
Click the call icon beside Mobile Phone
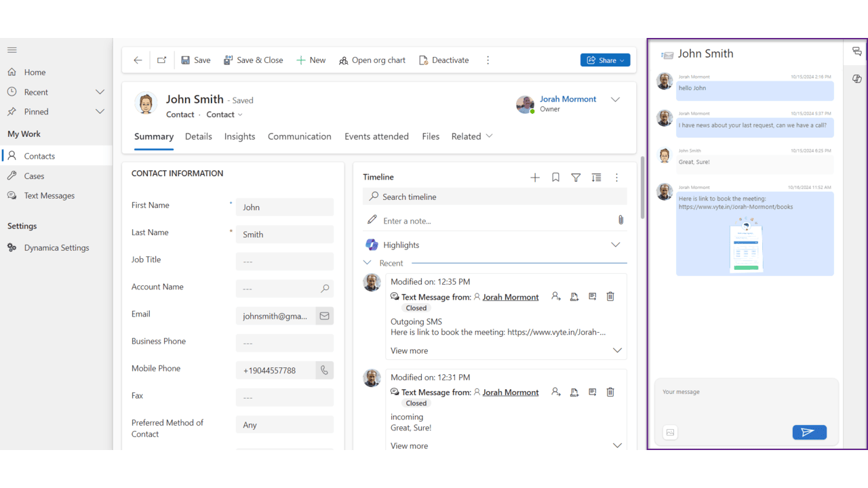pyautogui.click(x=324, y=370)
